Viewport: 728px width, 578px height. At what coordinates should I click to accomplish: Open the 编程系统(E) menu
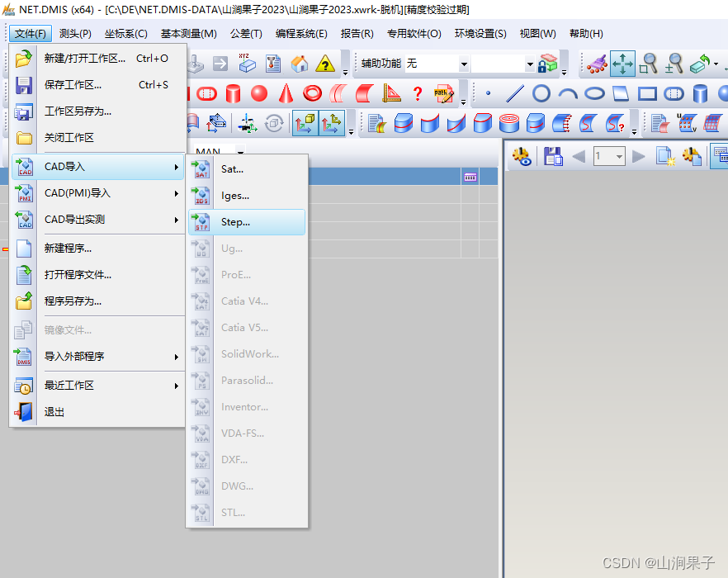point(301,34)
